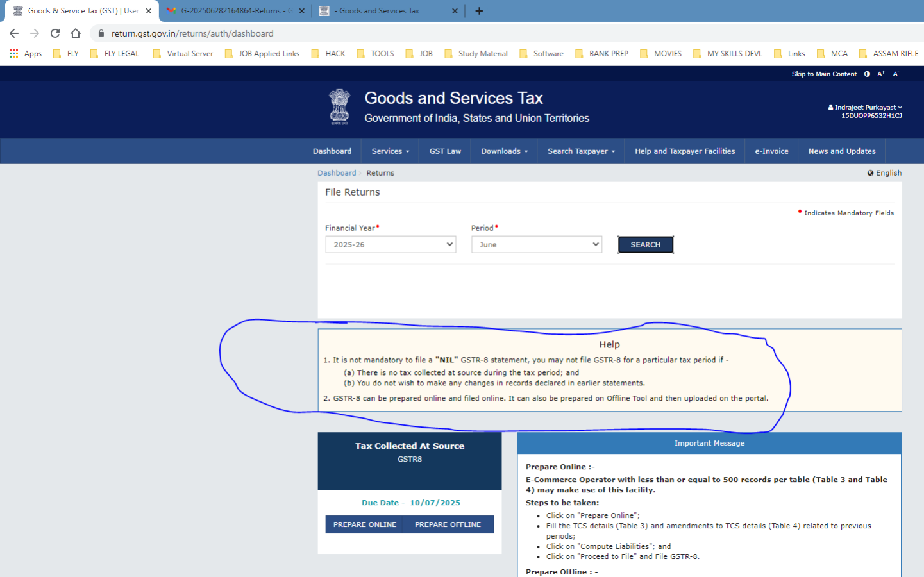Click the browser home icon
Screen dimensions: 924x577
pos(76,33)
